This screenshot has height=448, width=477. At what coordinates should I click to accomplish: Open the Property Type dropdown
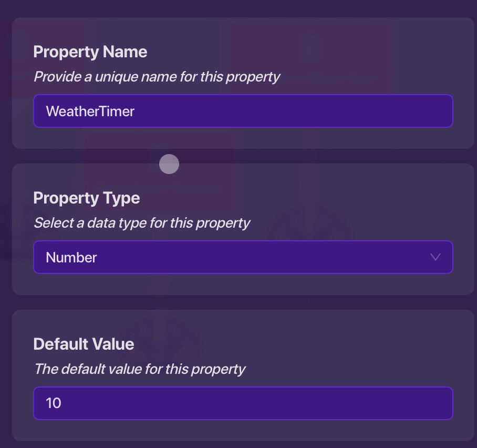pos(243,257)
